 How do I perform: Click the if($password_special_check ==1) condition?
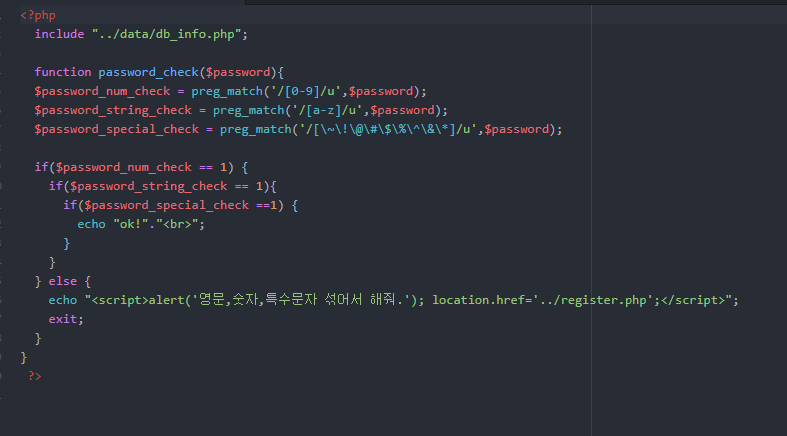pos(173,206)
